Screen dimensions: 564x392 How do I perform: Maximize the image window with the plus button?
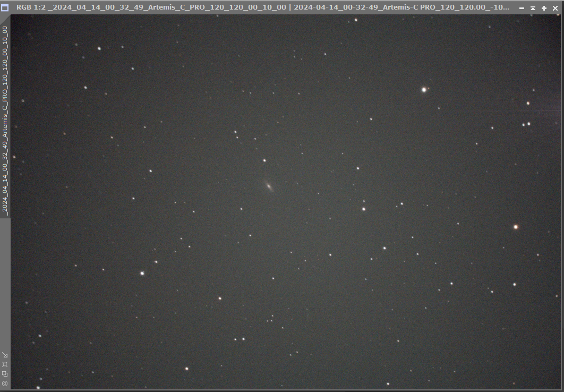click(544, 8)
